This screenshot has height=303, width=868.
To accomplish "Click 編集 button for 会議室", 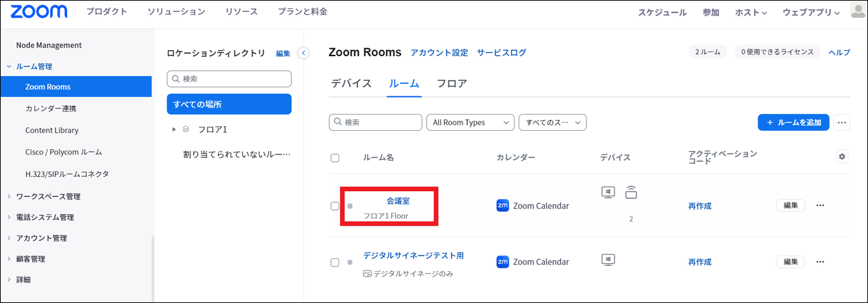I will tap(790, 205).
